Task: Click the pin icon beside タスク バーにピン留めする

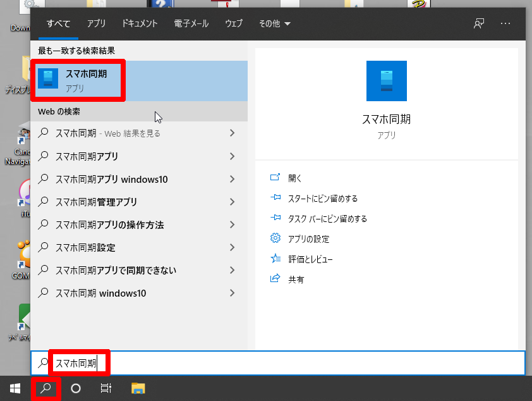Action: (275, 218)
